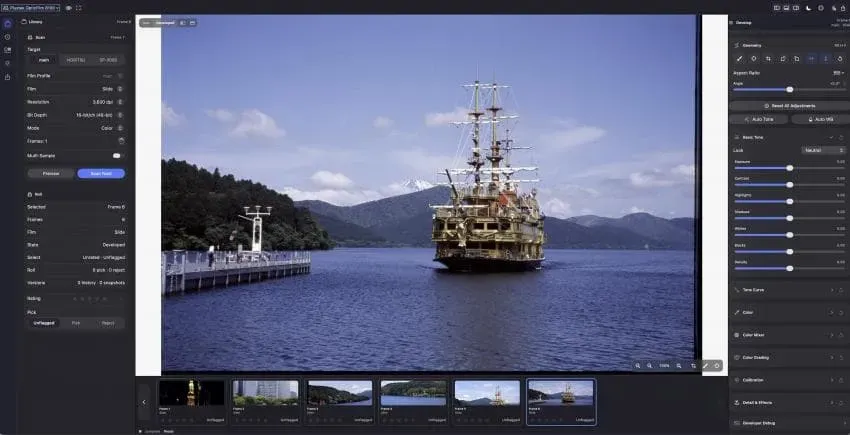Toggle the eye preview icon at top
The image size is (850, 435).
click(68, 8)
